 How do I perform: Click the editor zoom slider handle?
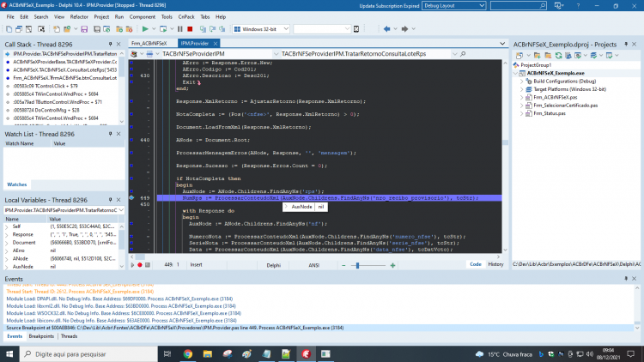(x=357, y=266)
